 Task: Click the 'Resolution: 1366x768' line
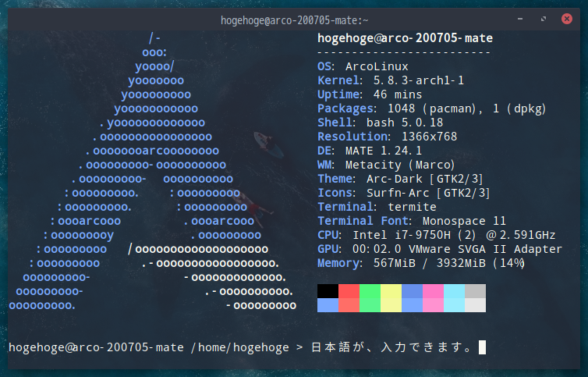pos(388,137)
